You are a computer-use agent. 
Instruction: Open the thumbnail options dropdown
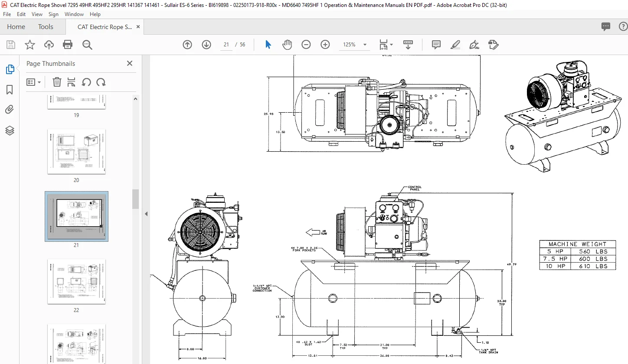34,82
